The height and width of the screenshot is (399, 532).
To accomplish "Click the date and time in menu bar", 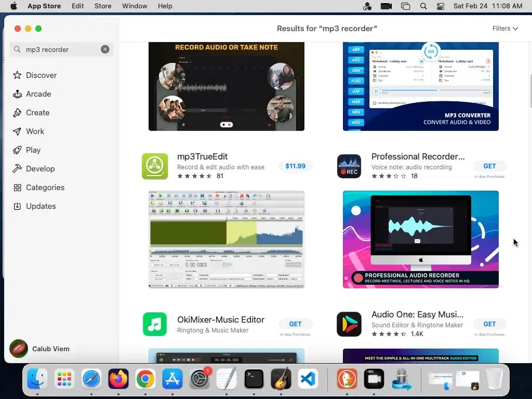I will pyautogui.click(x=487, y=6).
